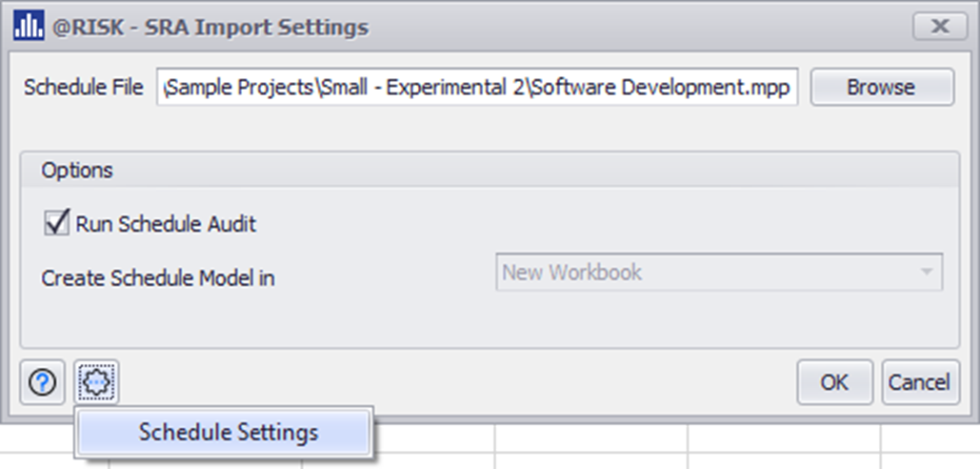Click the @RISK logo icon in title bar
This screenshot has width=980, height=469.
(28, 27)
